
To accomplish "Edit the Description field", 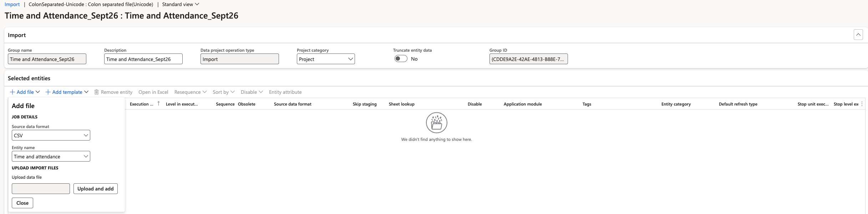I will pos(143,59).
